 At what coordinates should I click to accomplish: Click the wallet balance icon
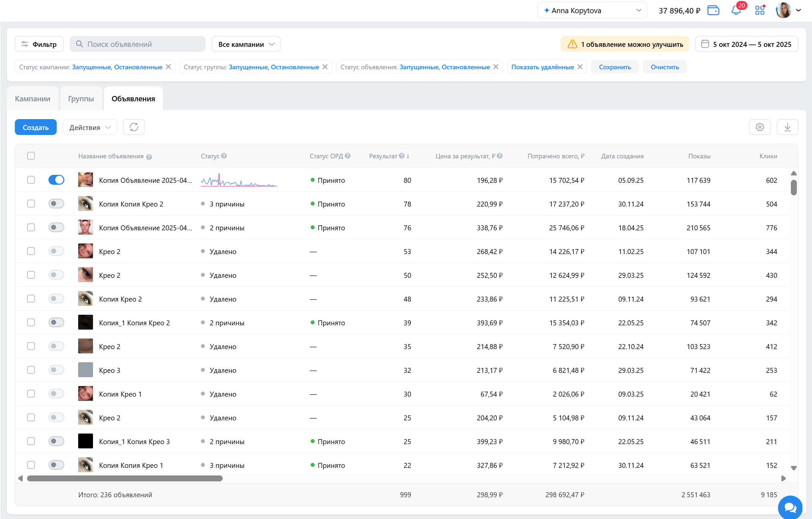[713, 11]
